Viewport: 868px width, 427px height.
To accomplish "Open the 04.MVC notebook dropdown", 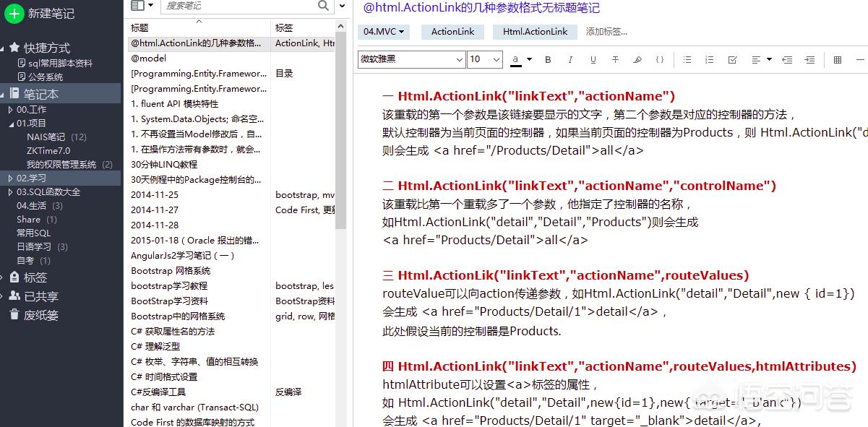I will click(x=384, y=32).
